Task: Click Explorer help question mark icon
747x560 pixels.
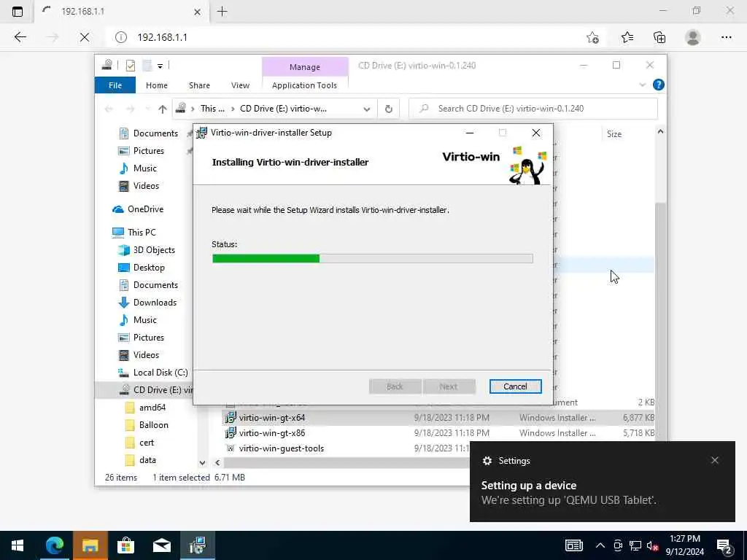Action: click(x=659, y=85)
